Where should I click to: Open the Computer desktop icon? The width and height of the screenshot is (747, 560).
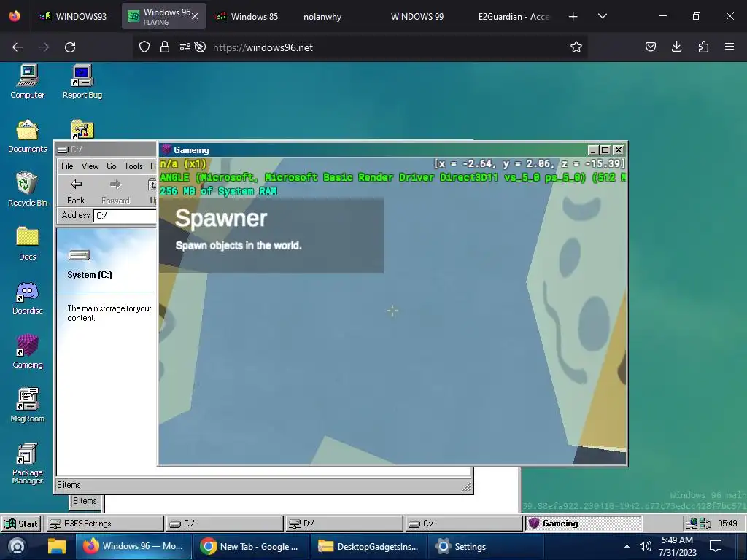[x=28, y=82]
